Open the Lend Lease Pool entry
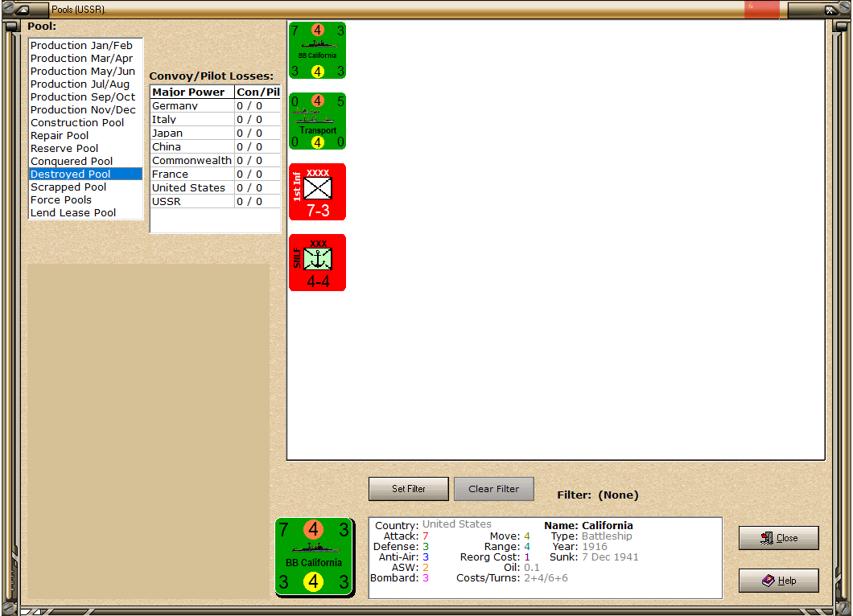This screenshot has width=853, height=616. (x=85, y=212)
